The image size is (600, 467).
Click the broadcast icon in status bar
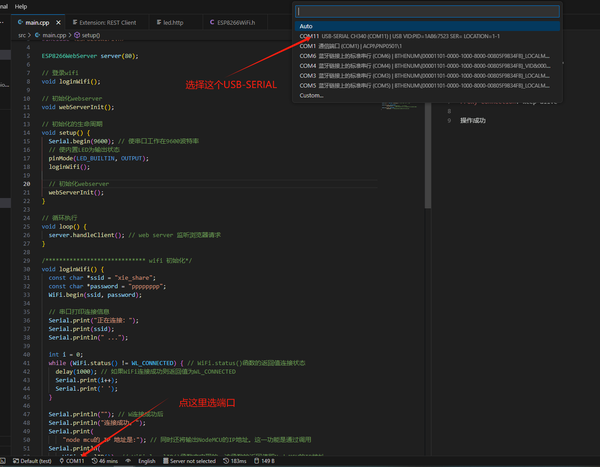click(x=128, y=461)
